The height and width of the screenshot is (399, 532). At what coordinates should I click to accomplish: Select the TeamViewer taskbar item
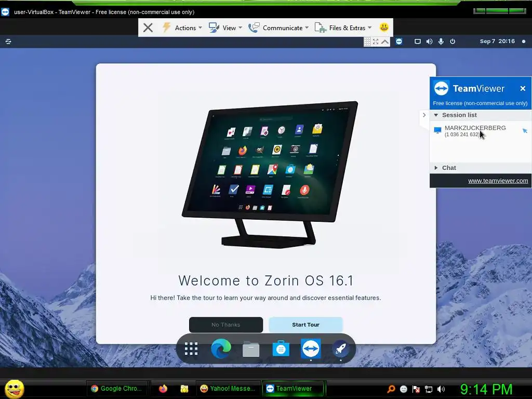(x=293, y=389)
